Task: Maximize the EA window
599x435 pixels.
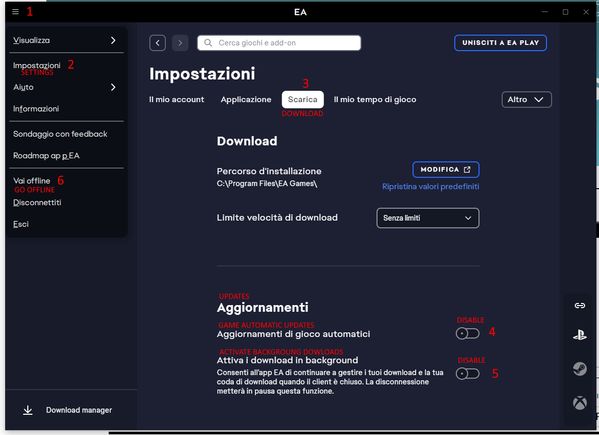Action: 565,12
